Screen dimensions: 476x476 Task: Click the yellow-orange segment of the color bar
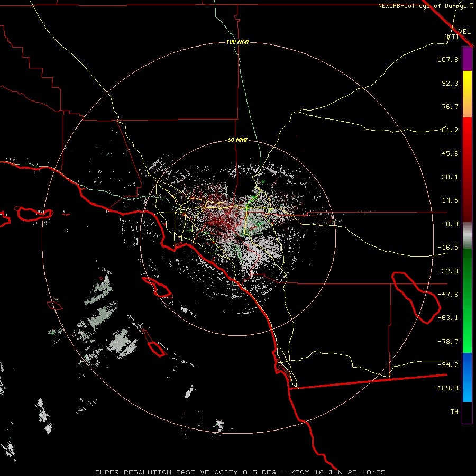(x=467, y=94)
